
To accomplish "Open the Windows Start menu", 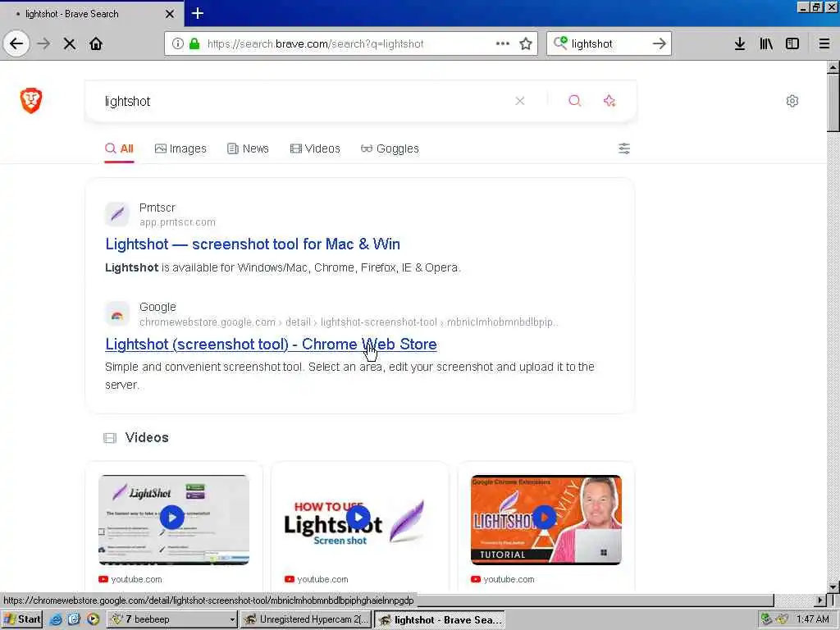I will [22, 619].
